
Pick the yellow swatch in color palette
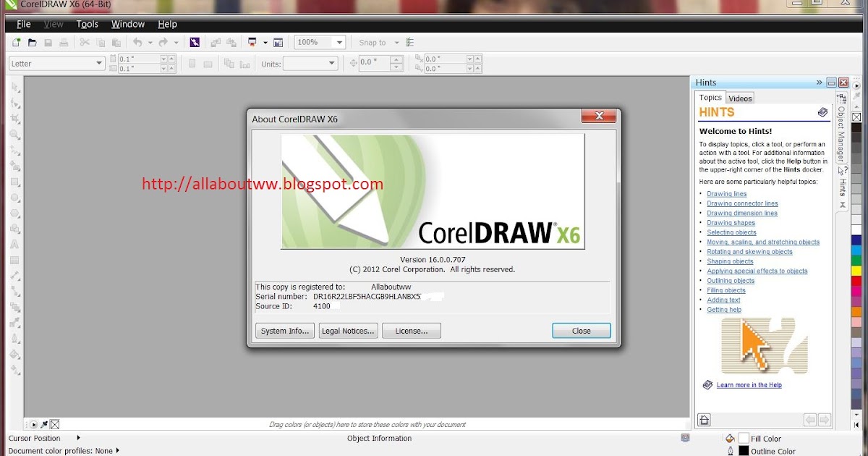(857, 270)
